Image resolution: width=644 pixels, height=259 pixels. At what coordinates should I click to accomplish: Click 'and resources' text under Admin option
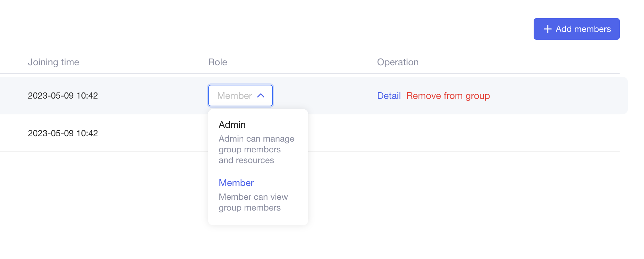pyautogui.click(x=246, y=160)
